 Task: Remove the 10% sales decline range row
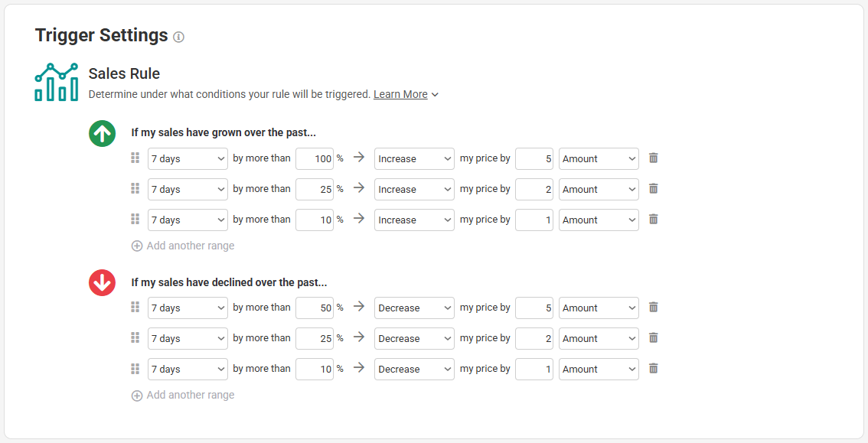point(653,368)
